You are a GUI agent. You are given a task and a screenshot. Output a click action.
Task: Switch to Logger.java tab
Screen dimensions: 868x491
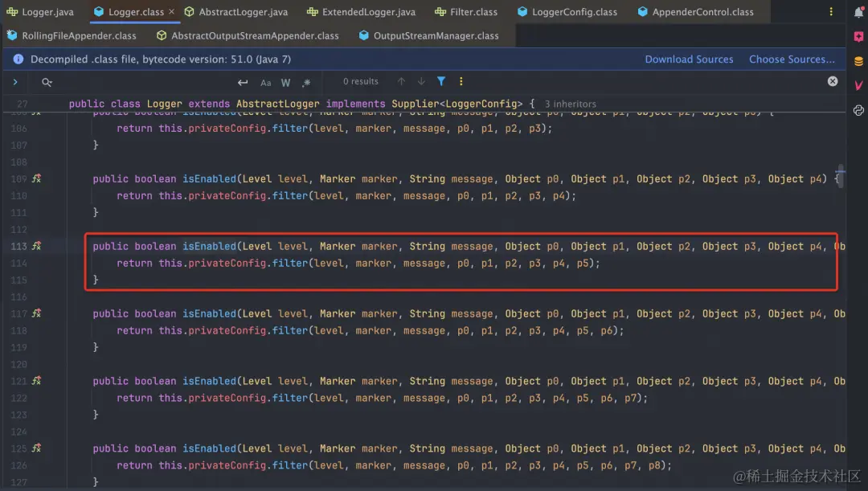40,11
